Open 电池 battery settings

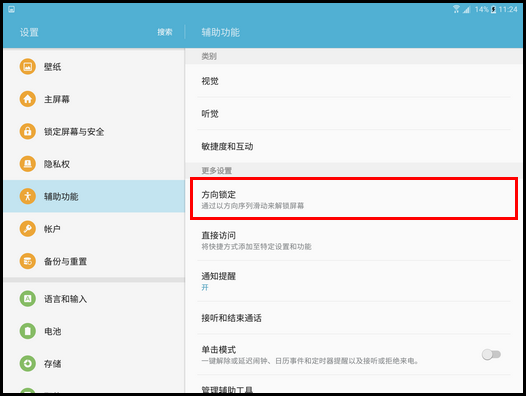(x=94, y=331)
